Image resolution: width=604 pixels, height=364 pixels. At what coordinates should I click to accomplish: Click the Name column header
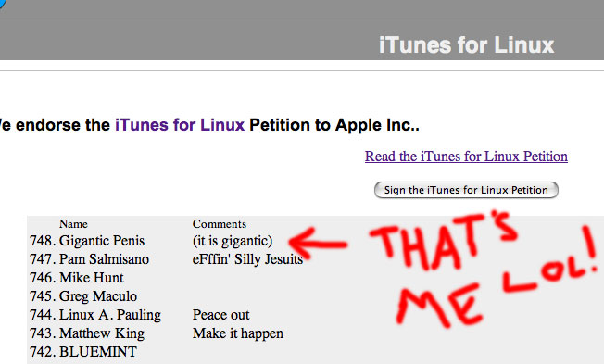point(73,224)
